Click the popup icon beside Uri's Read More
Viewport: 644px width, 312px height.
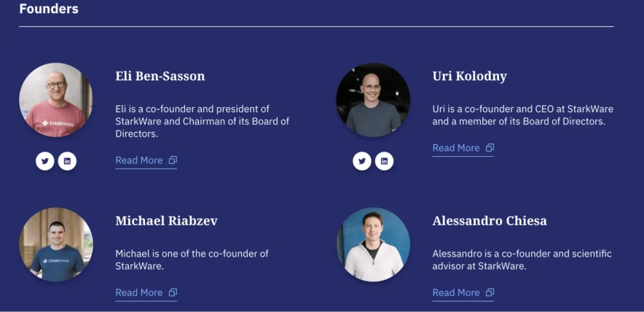(490, 148)
